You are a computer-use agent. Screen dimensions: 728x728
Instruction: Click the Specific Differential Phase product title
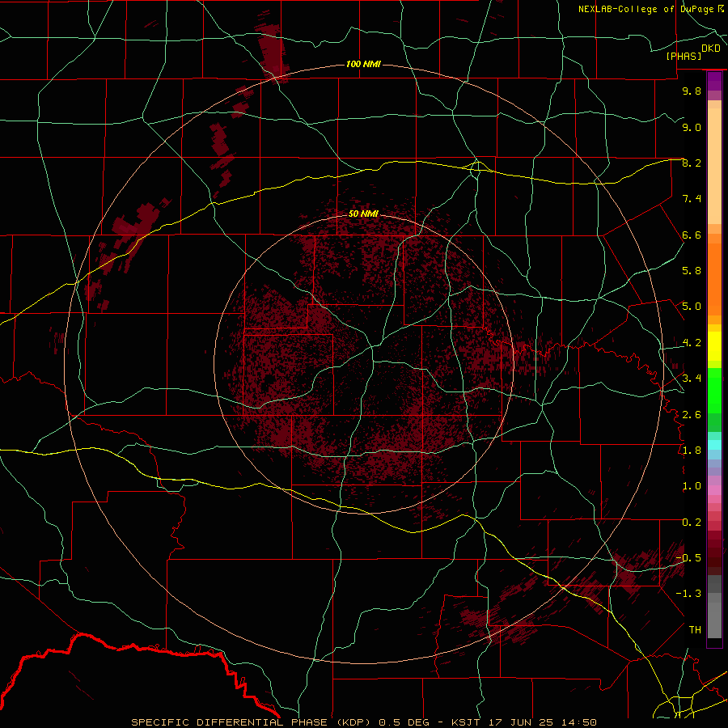pos(252,722)
